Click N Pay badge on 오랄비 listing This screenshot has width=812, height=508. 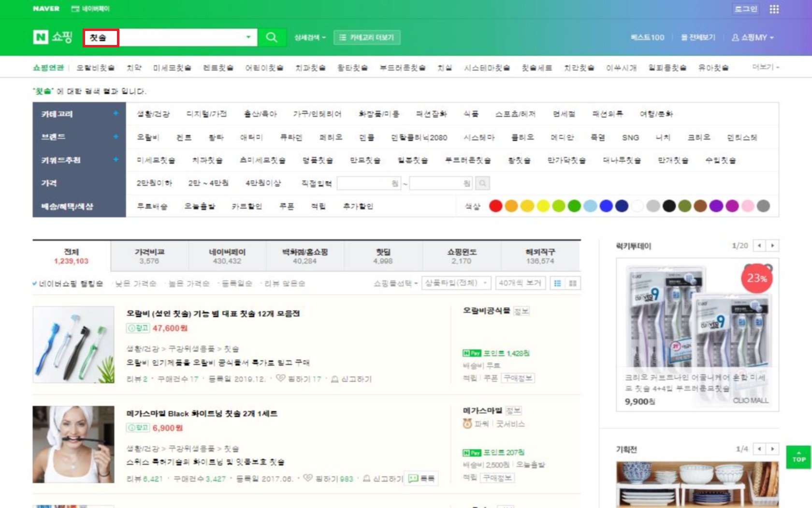(x=472, y=353)
